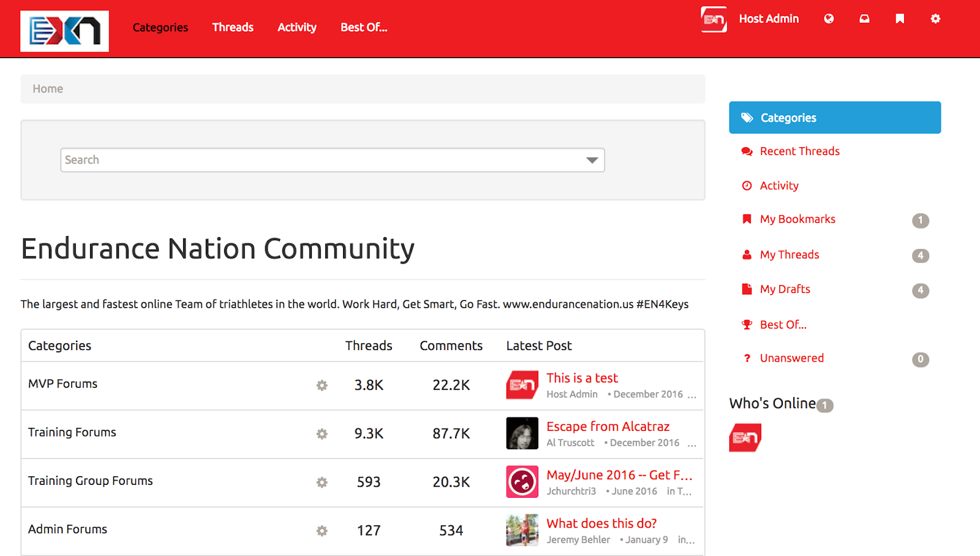980x556 pixels.
Task: Open My Threads in sidebar
Action: click(790, 255)
